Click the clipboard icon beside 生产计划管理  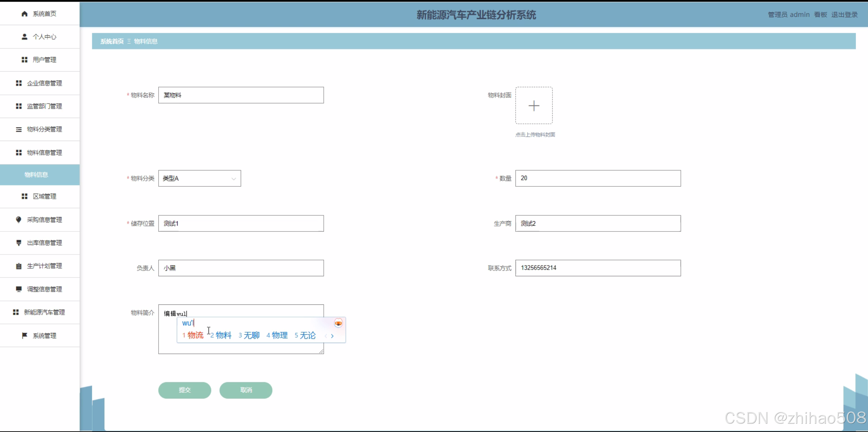point(19,266)
